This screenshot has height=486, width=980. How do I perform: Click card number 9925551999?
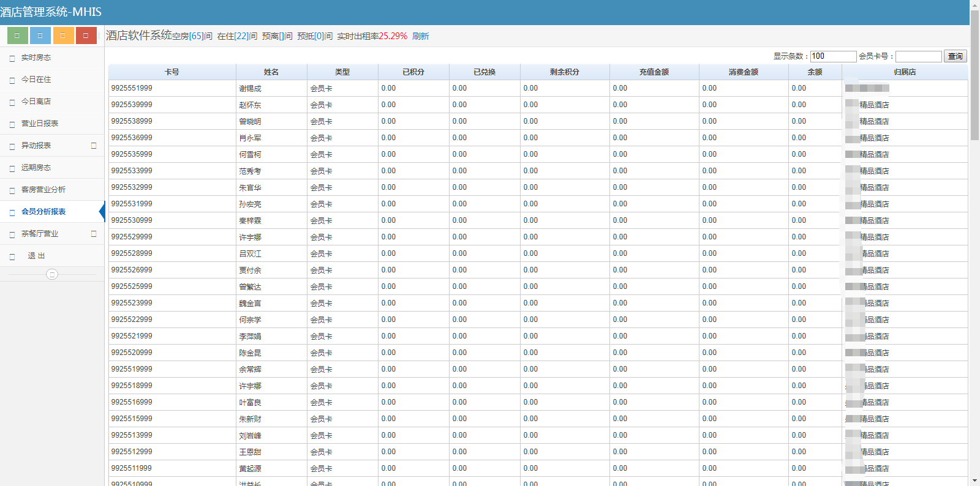tap(132, 88)
